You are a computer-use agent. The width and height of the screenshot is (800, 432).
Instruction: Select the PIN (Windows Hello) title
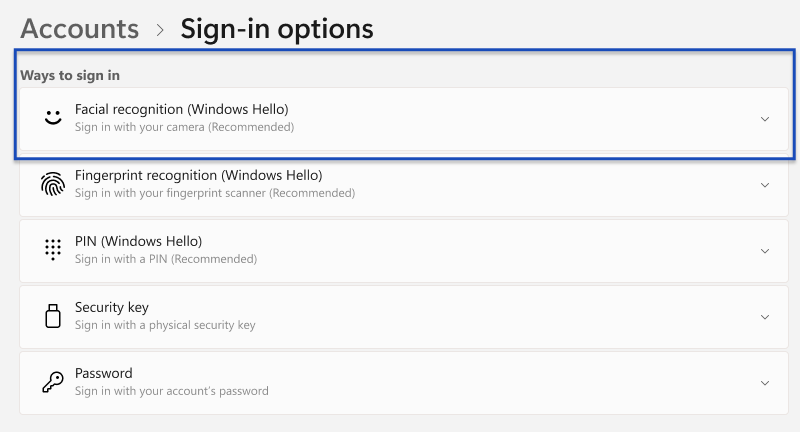(x=138, y=241)
